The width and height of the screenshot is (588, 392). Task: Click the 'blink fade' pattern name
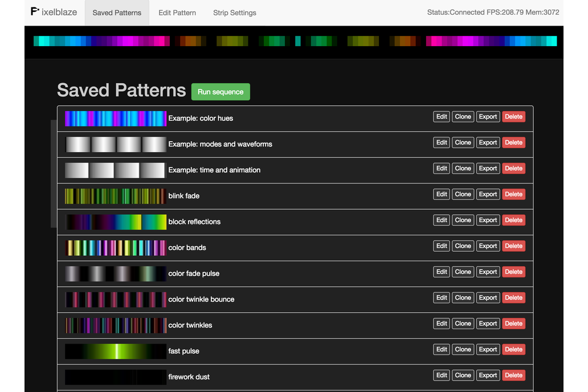(x=183, y=196)
